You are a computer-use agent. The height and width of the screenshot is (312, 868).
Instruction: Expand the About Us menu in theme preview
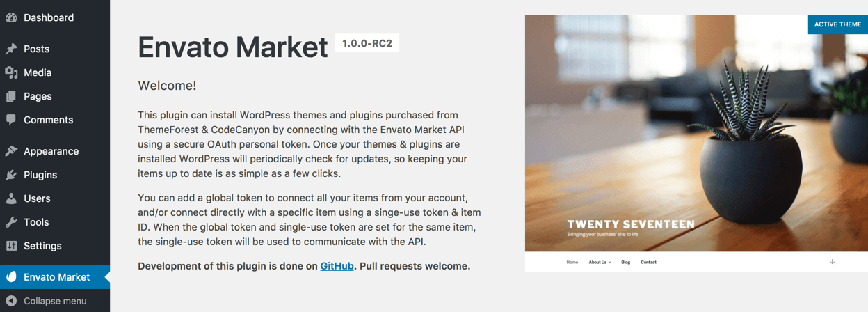click(599, 263)
